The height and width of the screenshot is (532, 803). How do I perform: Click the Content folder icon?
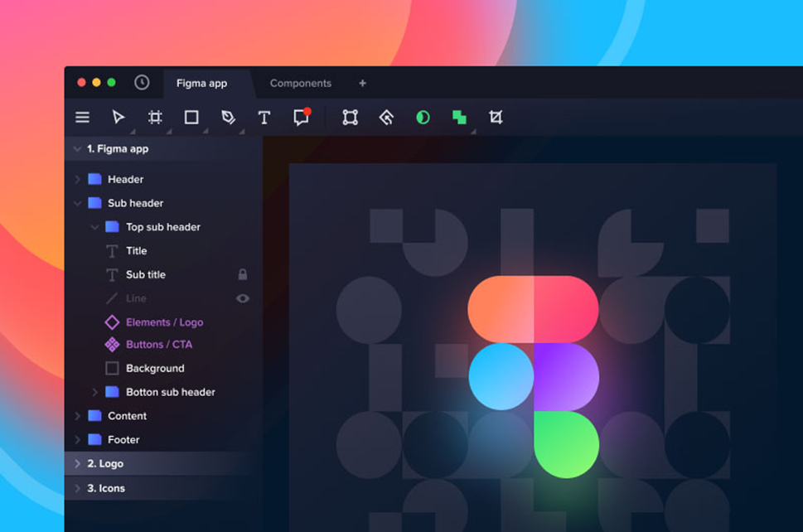(x=94, y=415)
